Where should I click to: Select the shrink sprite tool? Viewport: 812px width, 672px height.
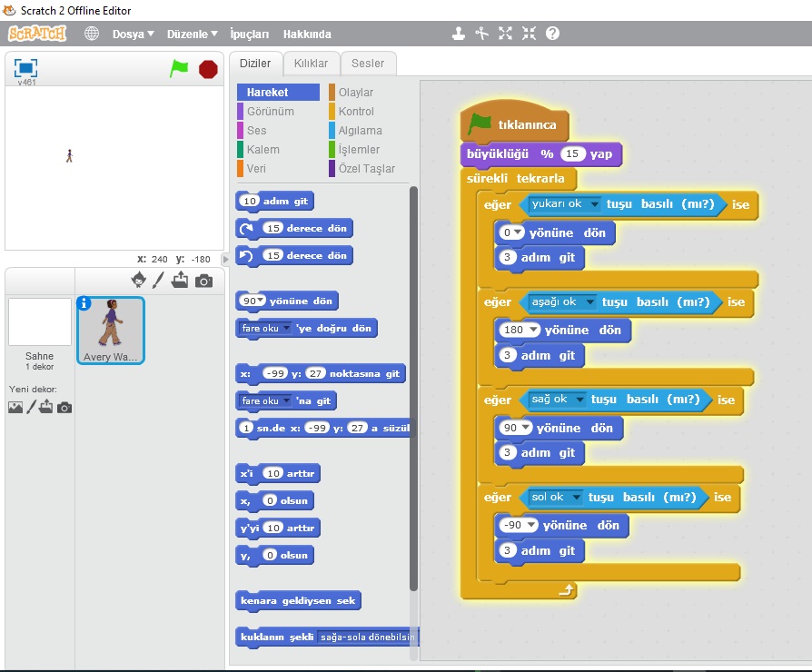[x=529, y=34]
